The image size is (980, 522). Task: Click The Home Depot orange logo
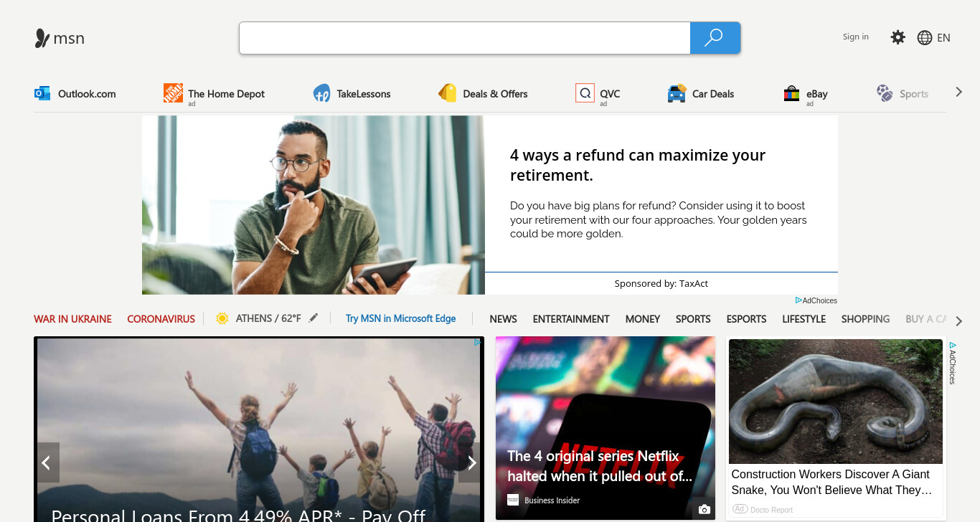click(173, 92)
